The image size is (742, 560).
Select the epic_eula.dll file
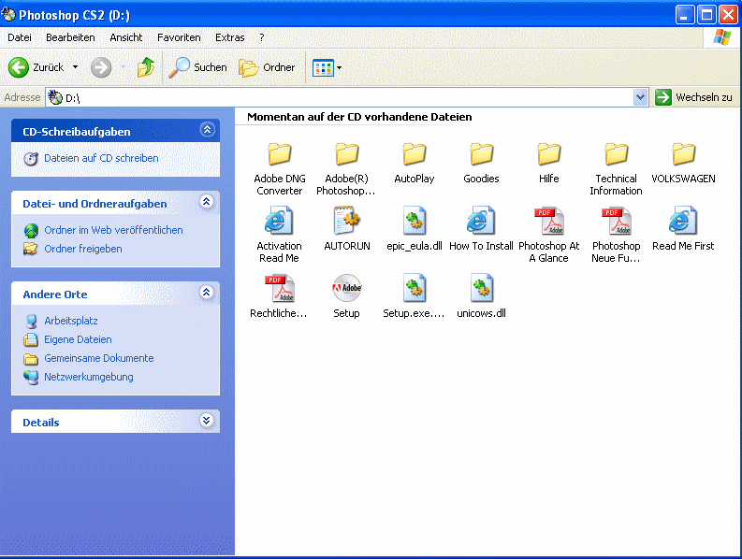pyautogui.click(x=415, y=228)
